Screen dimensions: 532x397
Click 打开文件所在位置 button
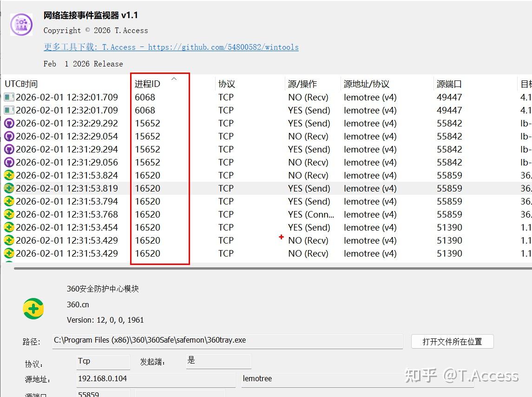tap(452, 342)
